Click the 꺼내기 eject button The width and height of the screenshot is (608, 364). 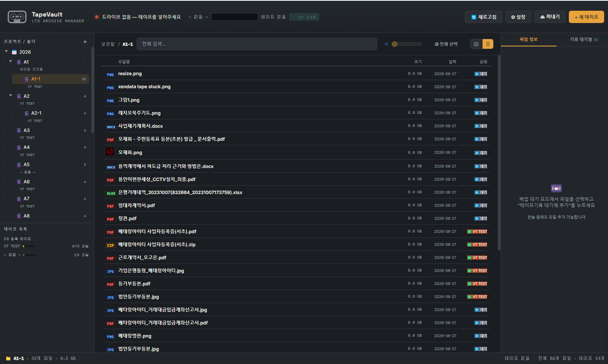(550, 16)
